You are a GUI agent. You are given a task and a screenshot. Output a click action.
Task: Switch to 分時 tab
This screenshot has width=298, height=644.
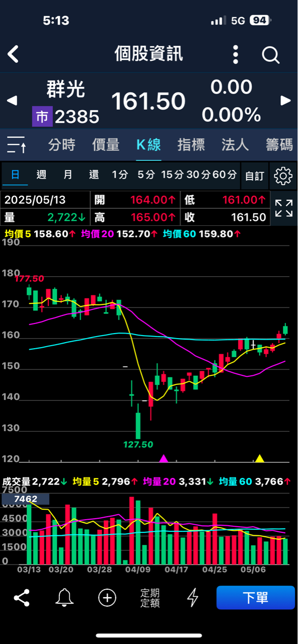coord(61,145)
